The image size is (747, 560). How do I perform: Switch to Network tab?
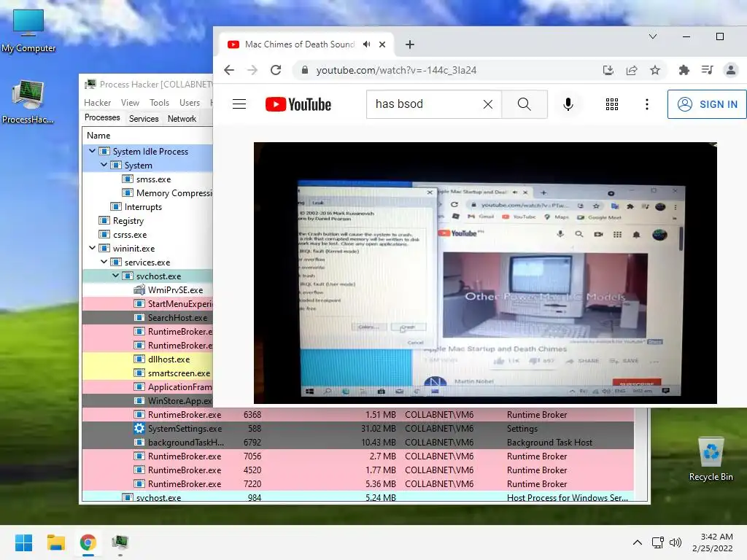182,119
